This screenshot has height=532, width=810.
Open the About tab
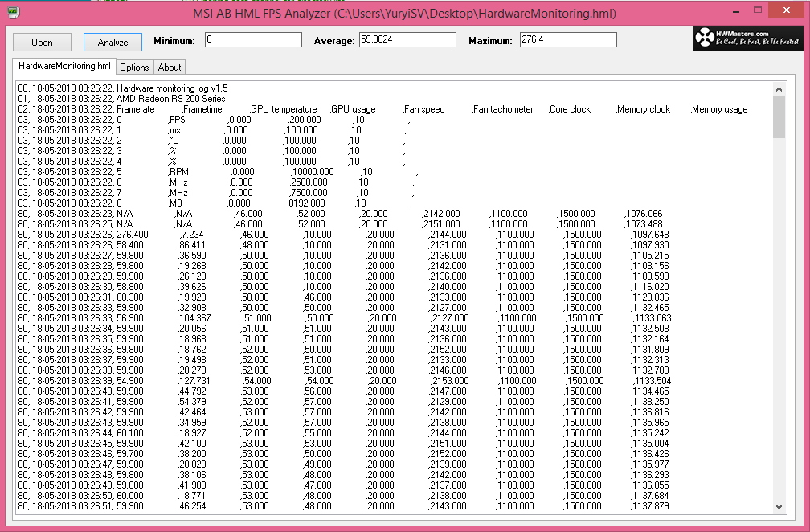coord(170,68)
